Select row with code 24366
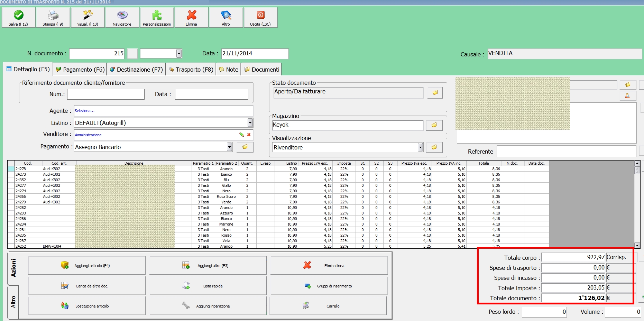This screenshot has width=644, height=321. pyautogui.click(x=278, y=196)
